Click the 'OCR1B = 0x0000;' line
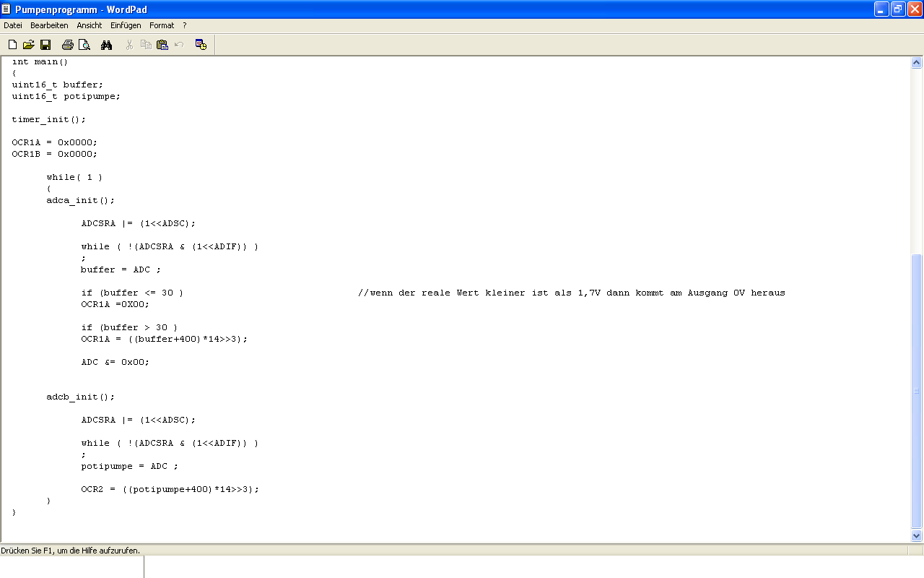Image resolution: width=924 pixels, height=578 pixels. point(54,154)
